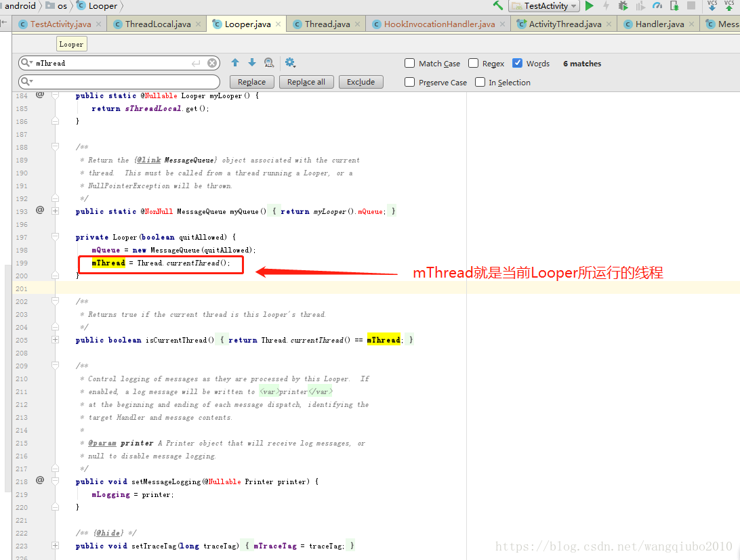Viewport: 740px width, 560px height.
Task: Open the Android profiler gauge icon
Action: (x=657, y=5)
